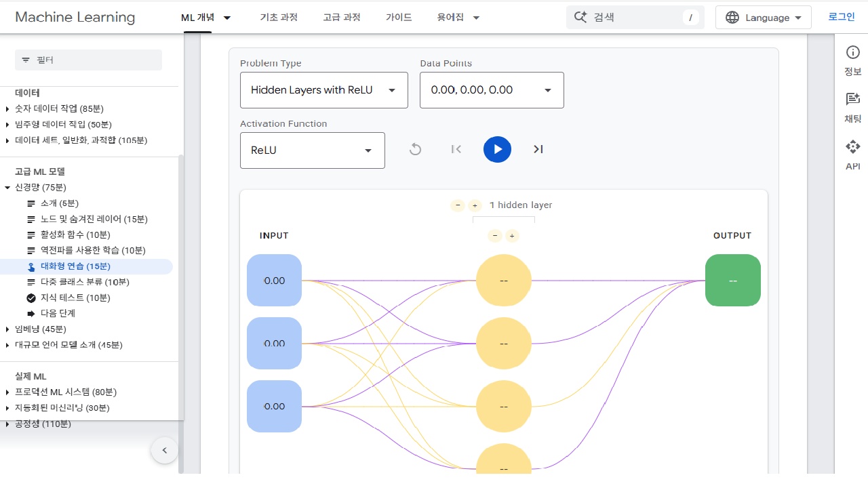
Task: Open 지식 테스트 (10분) quiz
Action: point(75,298)
